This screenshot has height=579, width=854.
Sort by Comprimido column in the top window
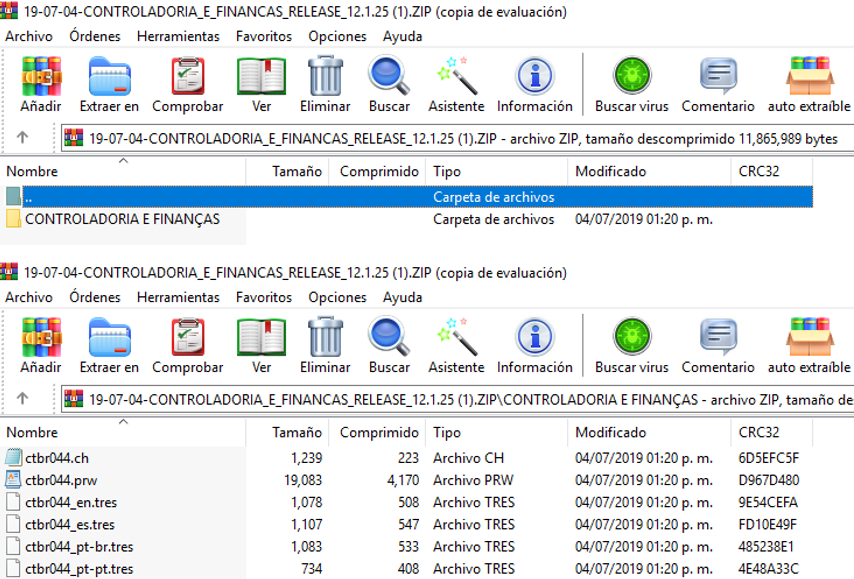(378, 171)
